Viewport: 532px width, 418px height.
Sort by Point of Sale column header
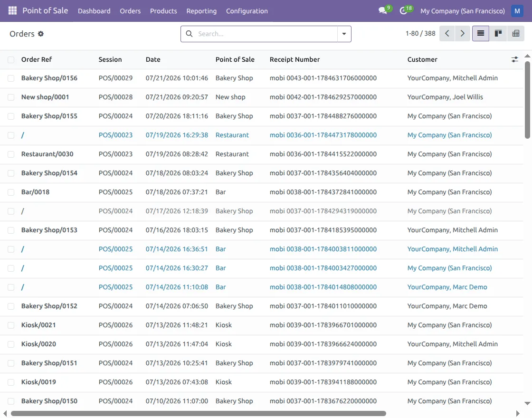click(x=235, y=59)
